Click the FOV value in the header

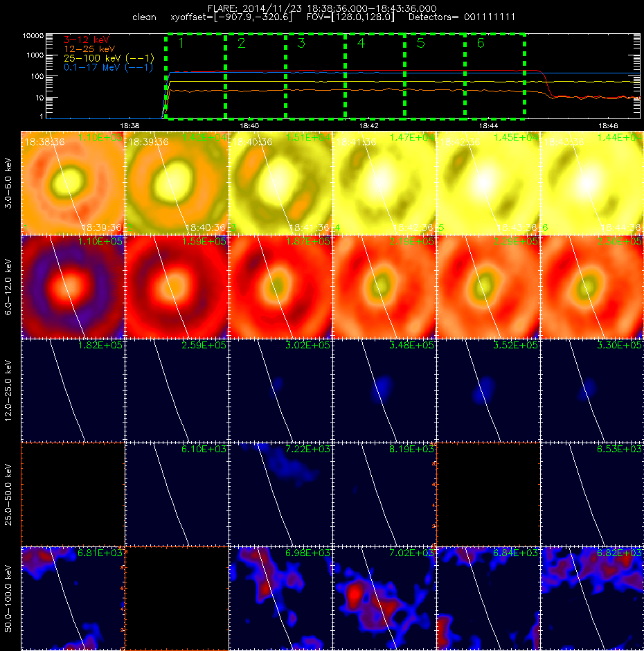350,17
